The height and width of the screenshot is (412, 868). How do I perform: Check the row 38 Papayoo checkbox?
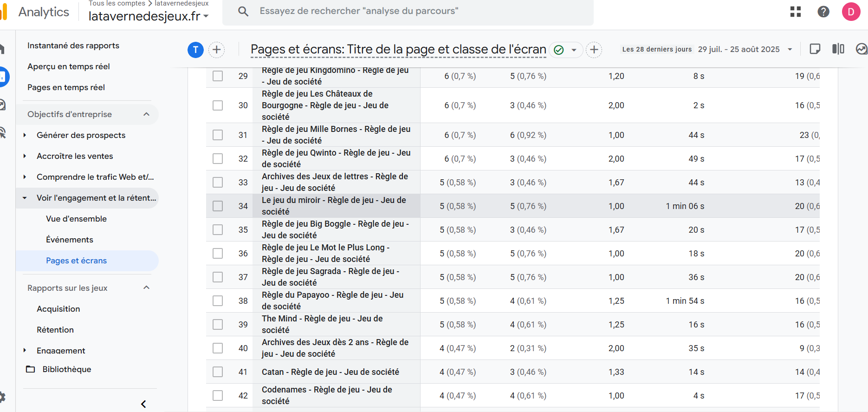click(x=218, y=301)
